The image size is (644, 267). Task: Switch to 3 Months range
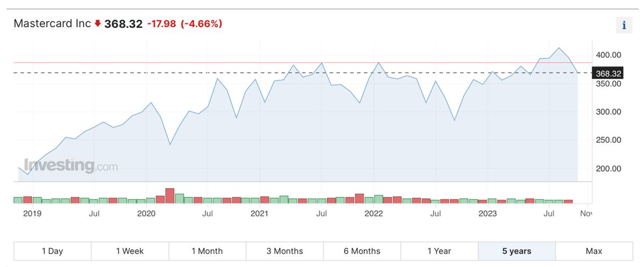point(284,251)
